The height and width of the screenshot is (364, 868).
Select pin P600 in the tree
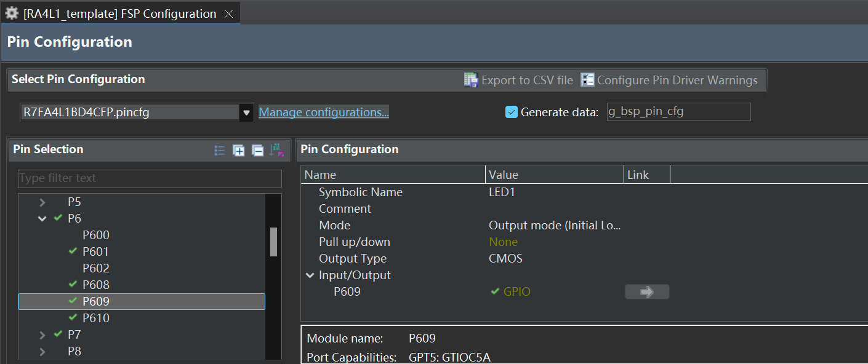96,235
